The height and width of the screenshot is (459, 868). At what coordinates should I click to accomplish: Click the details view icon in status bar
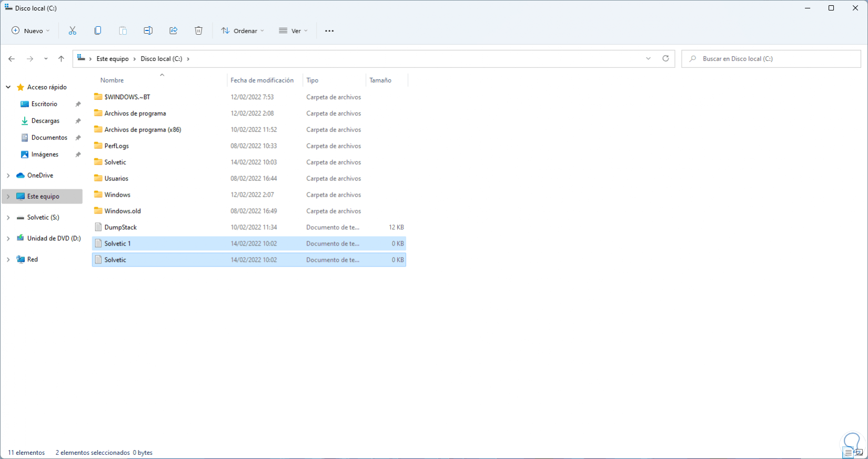(848, 453)
